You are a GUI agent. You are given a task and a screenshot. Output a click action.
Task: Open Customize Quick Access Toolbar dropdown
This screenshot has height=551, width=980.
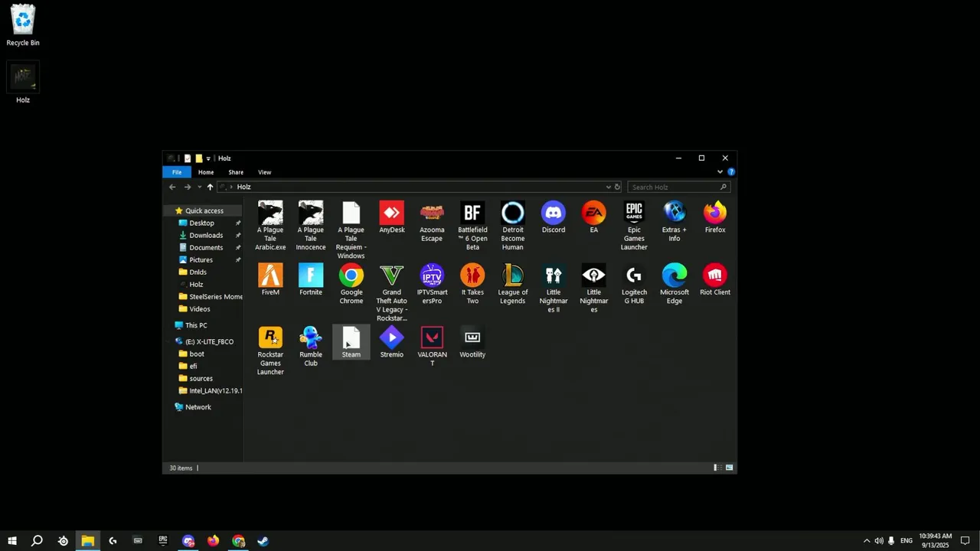pyautogui.click(x=208, y=158)
